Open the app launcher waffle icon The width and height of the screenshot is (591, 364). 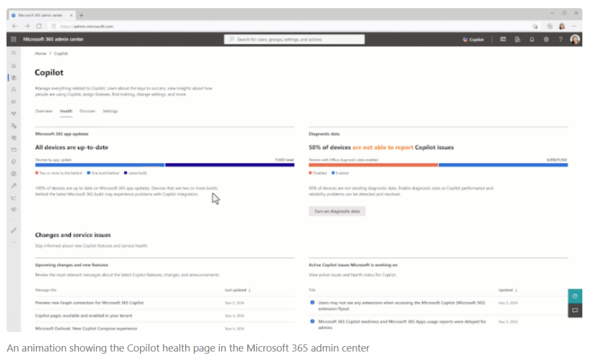pos(14,39)
